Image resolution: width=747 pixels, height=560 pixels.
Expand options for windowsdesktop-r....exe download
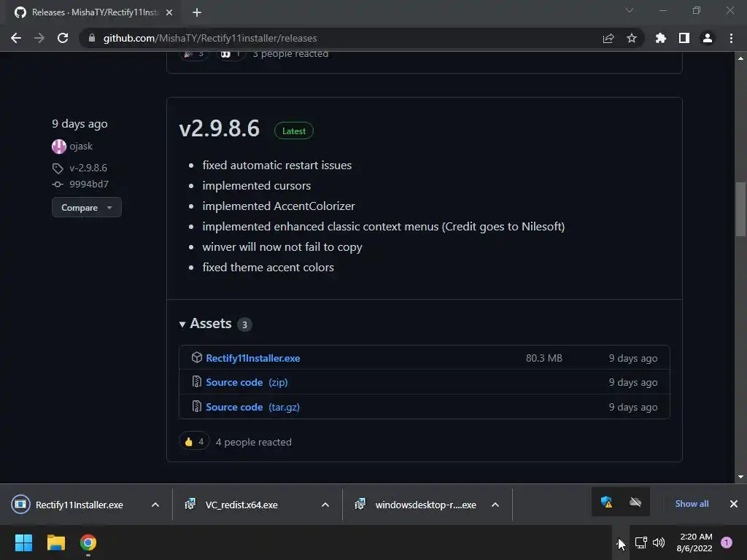[x=495, y=505]
